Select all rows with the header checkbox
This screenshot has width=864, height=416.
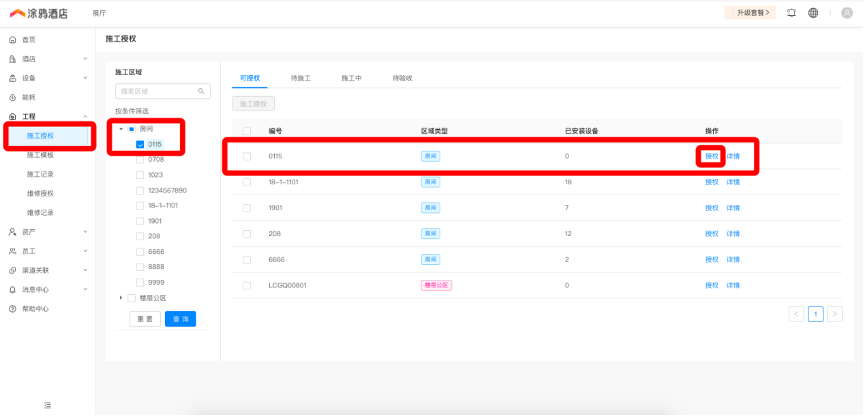247,131
